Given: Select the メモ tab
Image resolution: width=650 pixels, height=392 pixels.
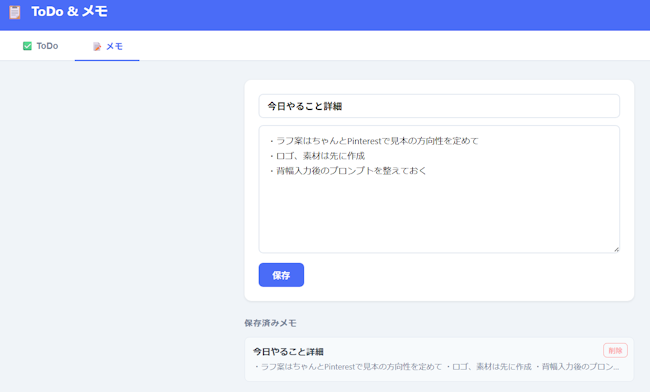Looking at the screenshot, I should click(107, 46).
